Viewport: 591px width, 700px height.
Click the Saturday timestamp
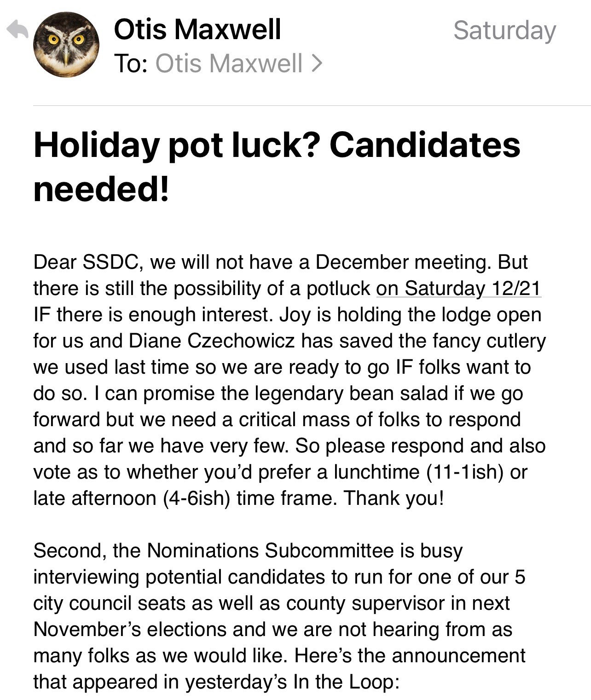504,30
